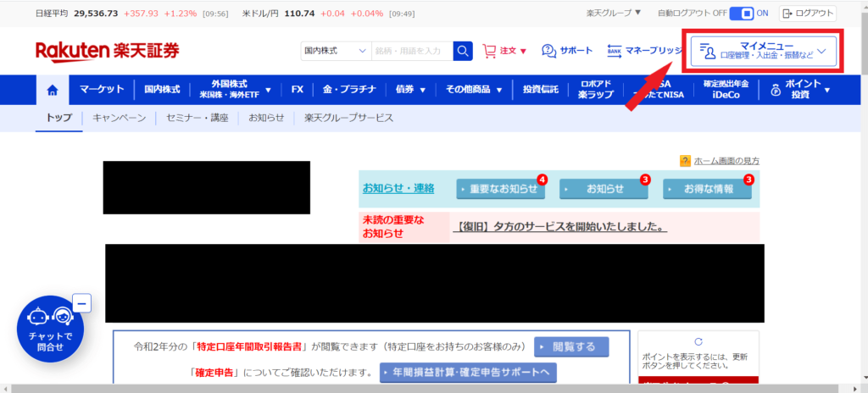868x393 pixels.
Task: Minimize the chat widget with minus button
Action: [82, 303]
